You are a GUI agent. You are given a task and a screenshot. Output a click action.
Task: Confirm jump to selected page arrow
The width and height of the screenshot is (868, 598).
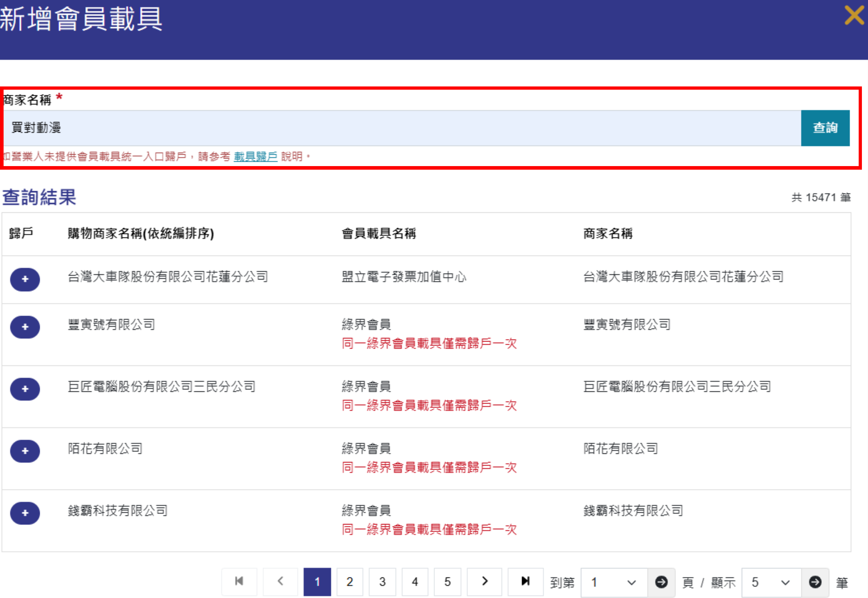(x=661, y=582)
